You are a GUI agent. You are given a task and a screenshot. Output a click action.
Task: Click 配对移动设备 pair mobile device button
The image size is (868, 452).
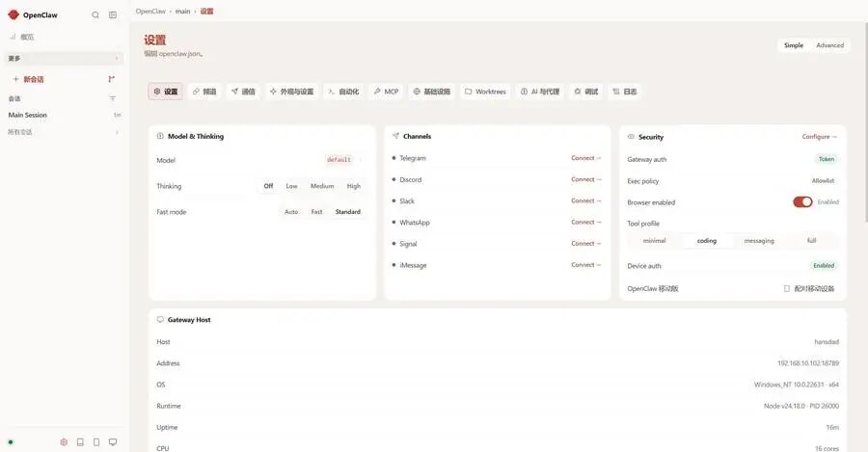pyautogui.click(x=809, y=289)
